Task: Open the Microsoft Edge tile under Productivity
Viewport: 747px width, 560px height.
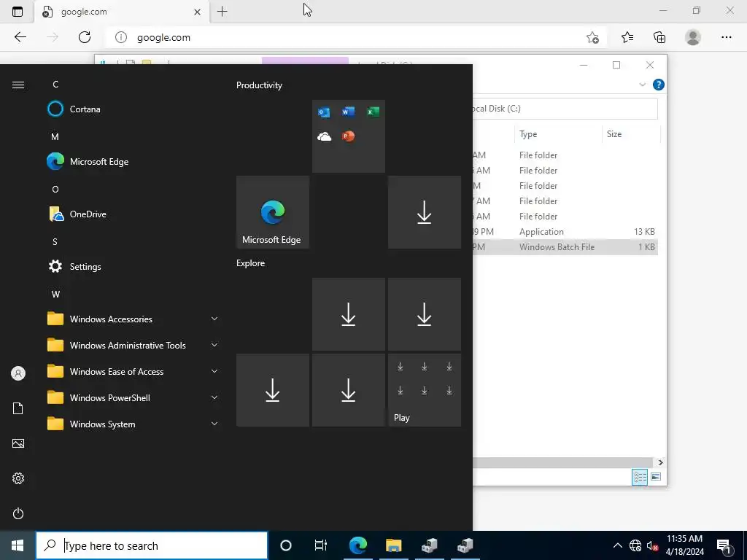Action: point(273,212)
